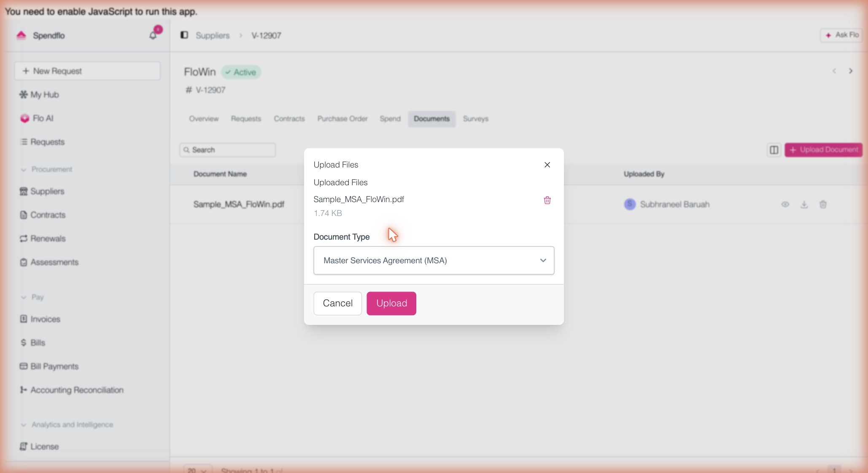868x473 pixels.
Task: Click the Spendflo logo icon
Action: pyautogui.click(x=21, y=35)
